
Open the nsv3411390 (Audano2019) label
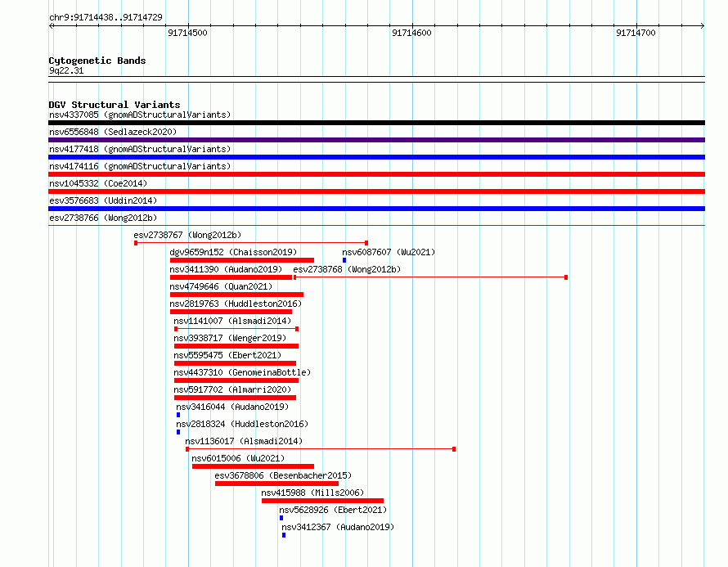tap(226, 269)
